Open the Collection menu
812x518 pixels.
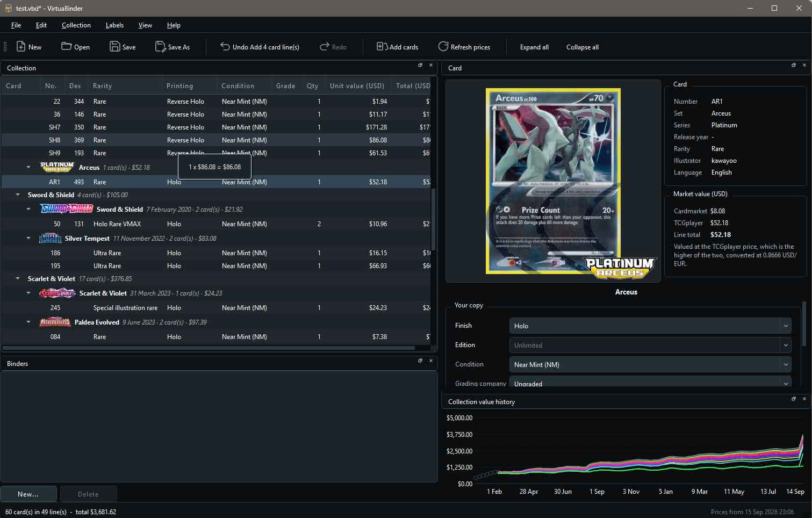(x=76, y=25)
